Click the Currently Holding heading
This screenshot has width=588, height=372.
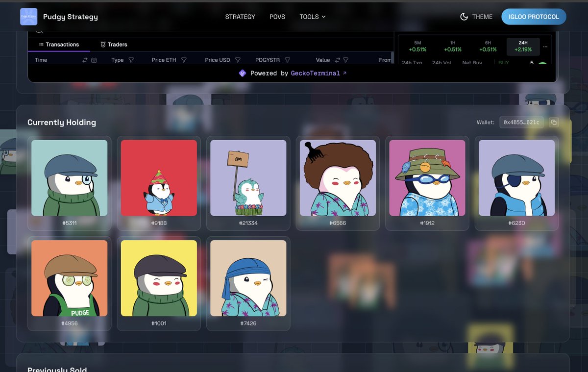62,123
